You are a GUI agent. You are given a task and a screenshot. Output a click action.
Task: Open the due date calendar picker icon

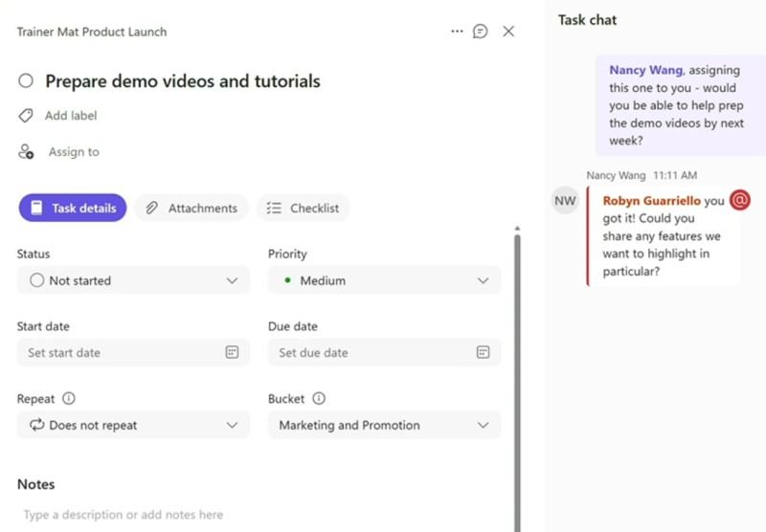coord(484,352)
